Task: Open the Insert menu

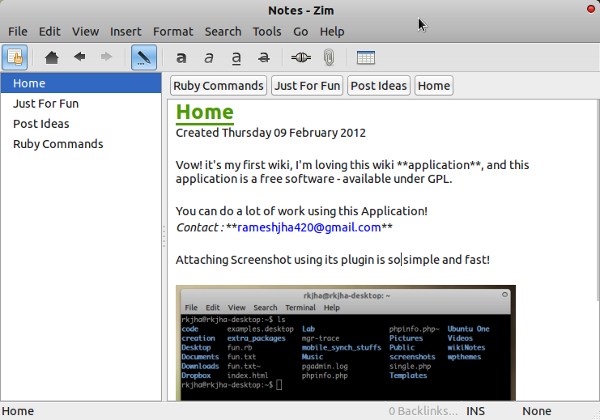Action: (x=126, y=32)
